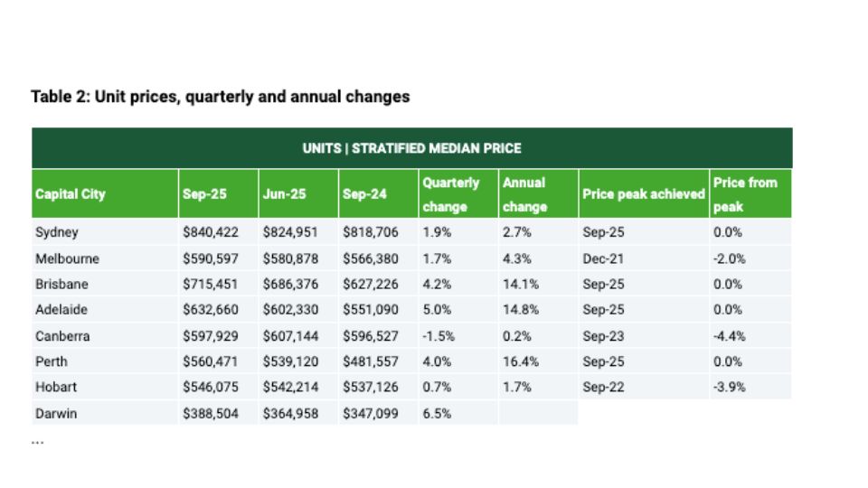Screen dimensions: 868x488
Task: Select the Brisbane city cell
Action: [x=61, y=284]
